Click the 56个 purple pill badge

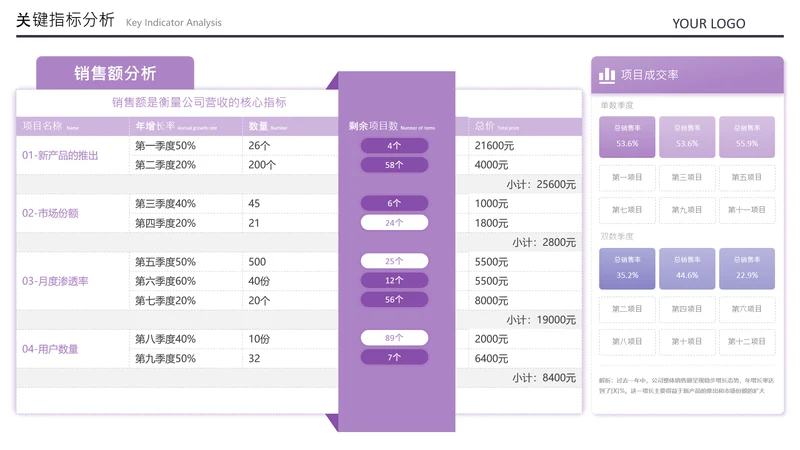(394, 300)
